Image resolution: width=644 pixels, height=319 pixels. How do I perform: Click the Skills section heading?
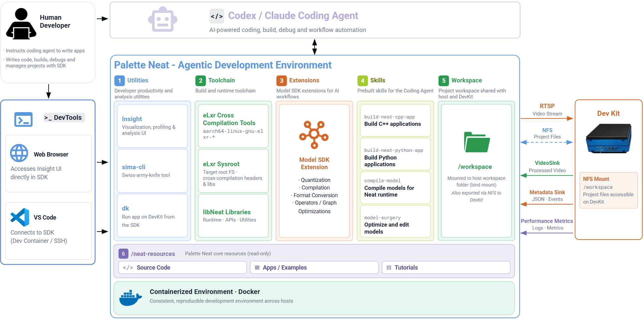click(378, 80)
